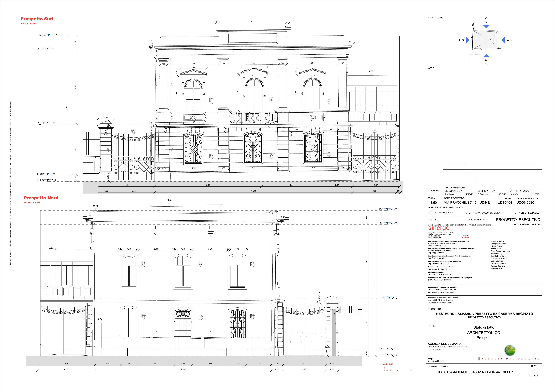The image size is (555, 392).
Task: Tick the box beside C - NON UTILIZZABILE
Action: [x=509, y=213]
